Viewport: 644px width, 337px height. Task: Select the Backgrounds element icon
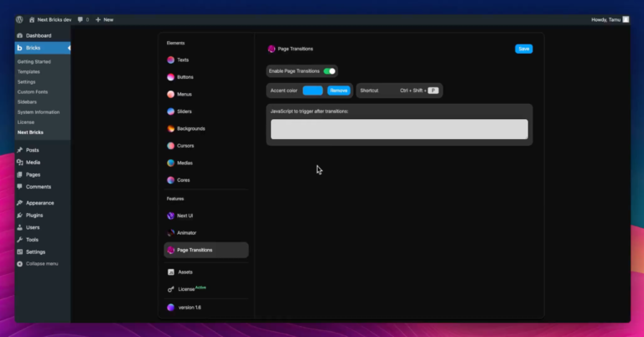(170, 128)
